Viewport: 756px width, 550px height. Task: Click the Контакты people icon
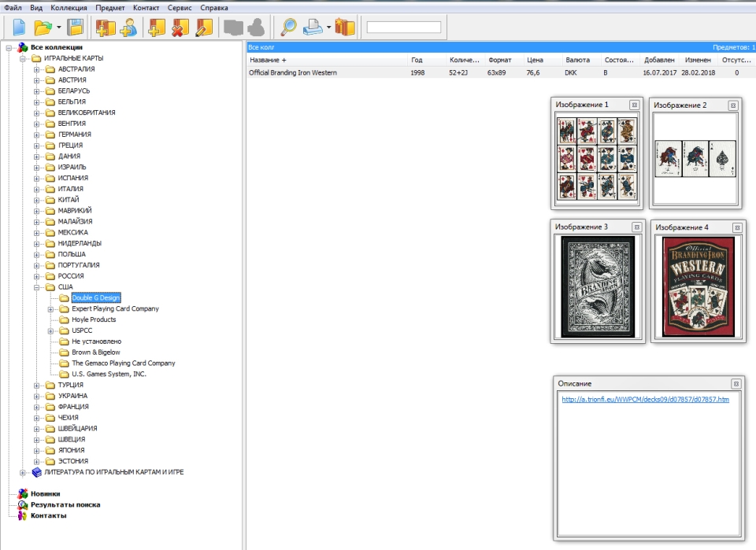coord(23,516)
